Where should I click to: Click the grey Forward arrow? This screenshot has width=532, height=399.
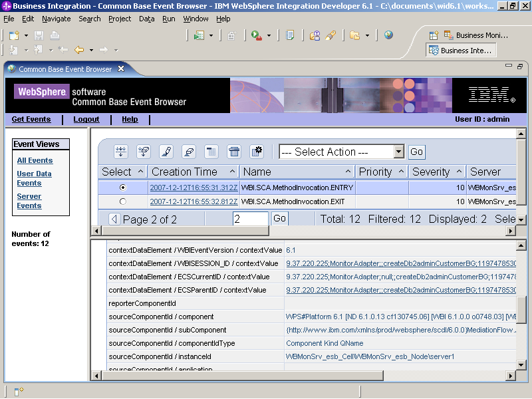click(104, 51)
